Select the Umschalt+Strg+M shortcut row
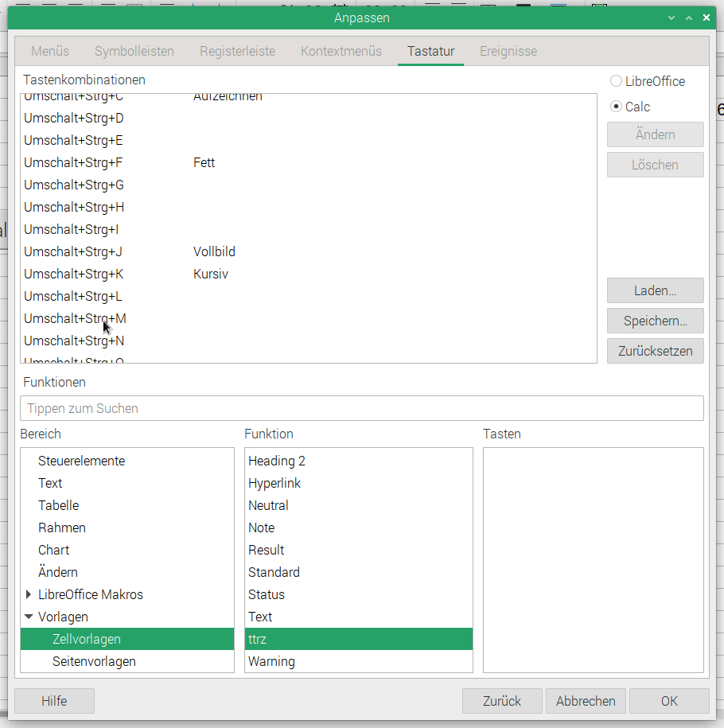 75,318
